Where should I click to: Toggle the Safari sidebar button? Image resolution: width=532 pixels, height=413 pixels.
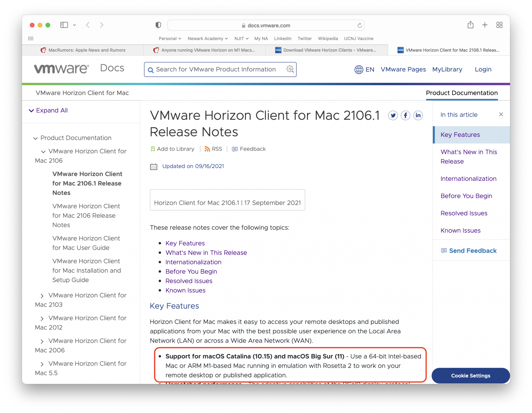coord(64,25)
